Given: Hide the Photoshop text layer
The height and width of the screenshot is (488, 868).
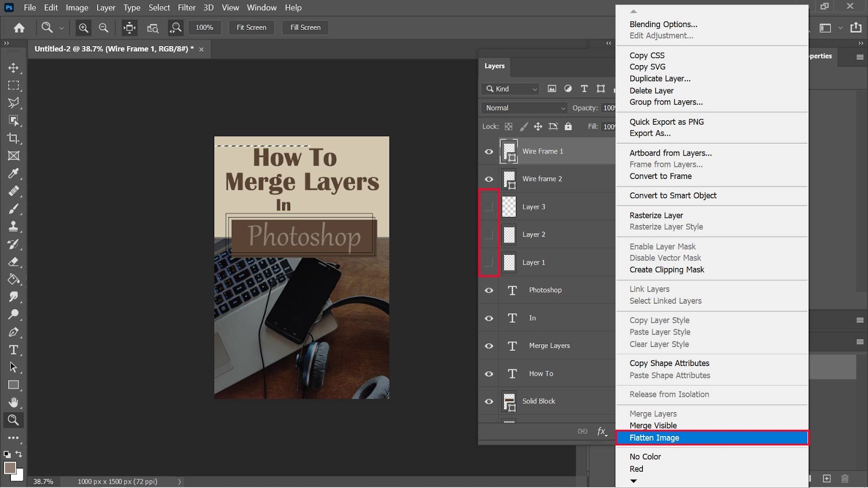Looking at the screenshot, I should 489,290.
